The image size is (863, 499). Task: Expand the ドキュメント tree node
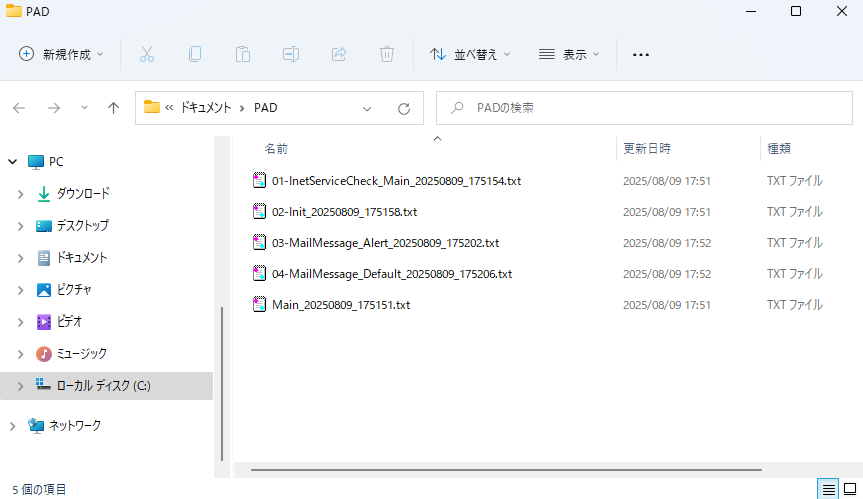tap(20, 258)
